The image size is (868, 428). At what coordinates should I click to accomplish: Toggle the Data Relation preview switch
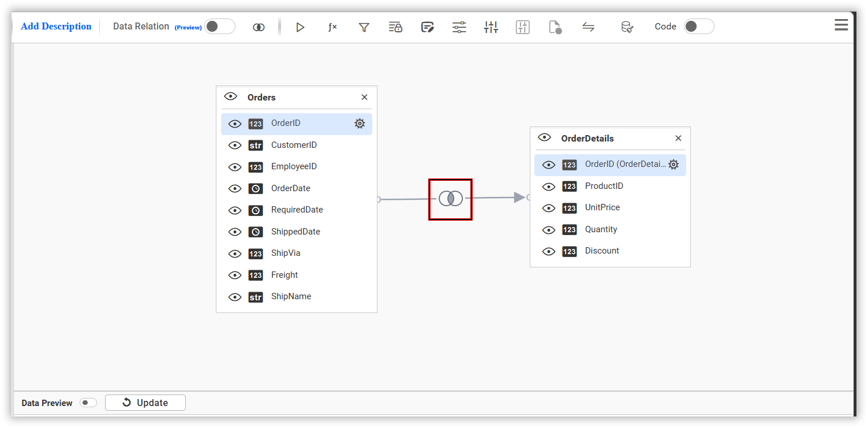pos(220,27)
